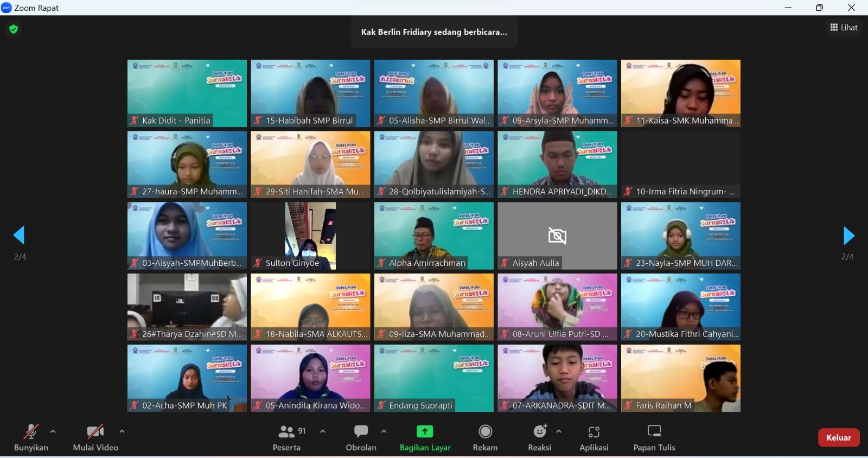Click Faris Raihan M name label

point(663,405)
